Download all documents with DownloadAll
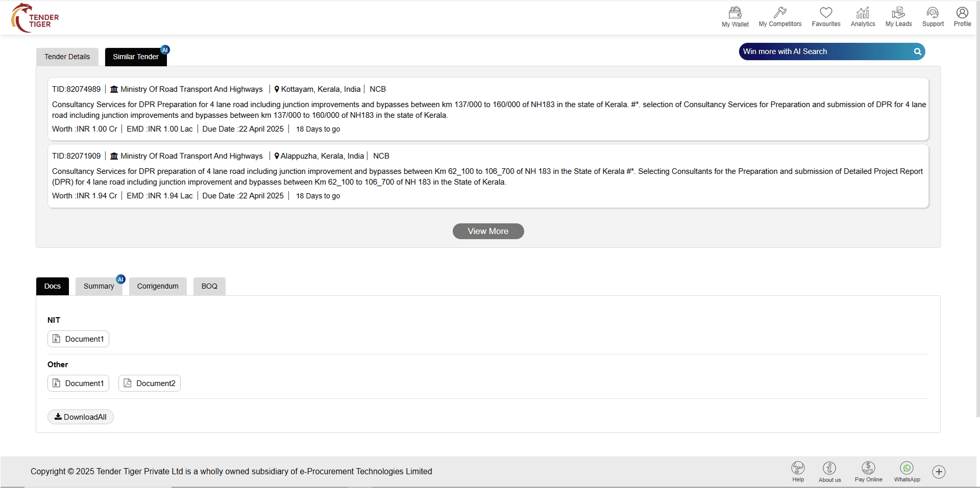Viewport: 980px width, 488px height. (x=80, y=417)
